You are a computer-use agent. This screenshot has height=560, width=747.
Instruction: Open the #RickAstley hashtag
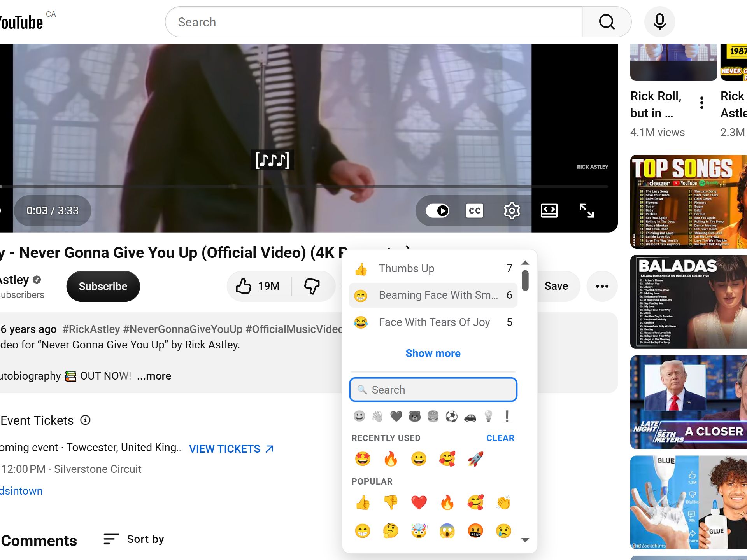(91, 329)
